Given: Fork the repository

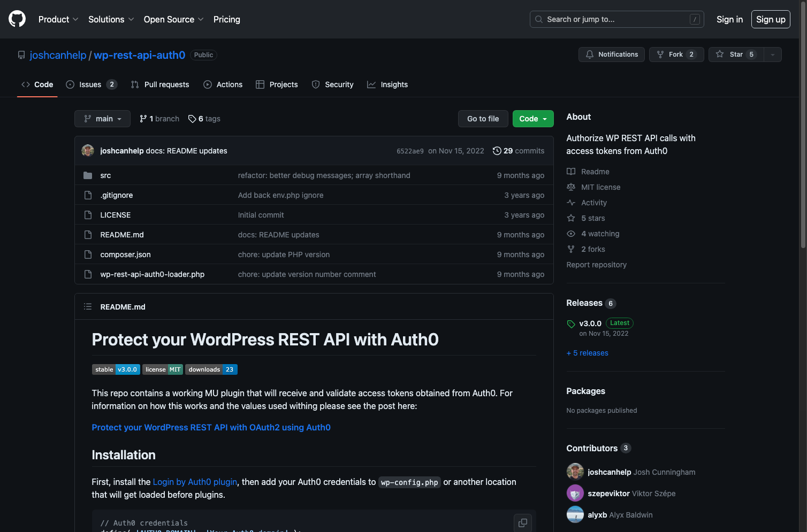Looking at the screenshot, I should 676,55.
